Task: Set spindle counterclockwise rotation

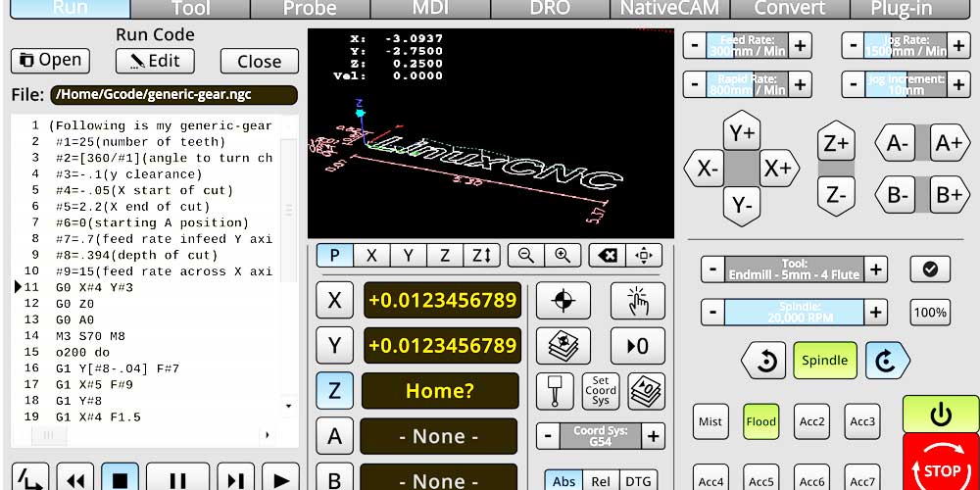Action: pos(763,361)
